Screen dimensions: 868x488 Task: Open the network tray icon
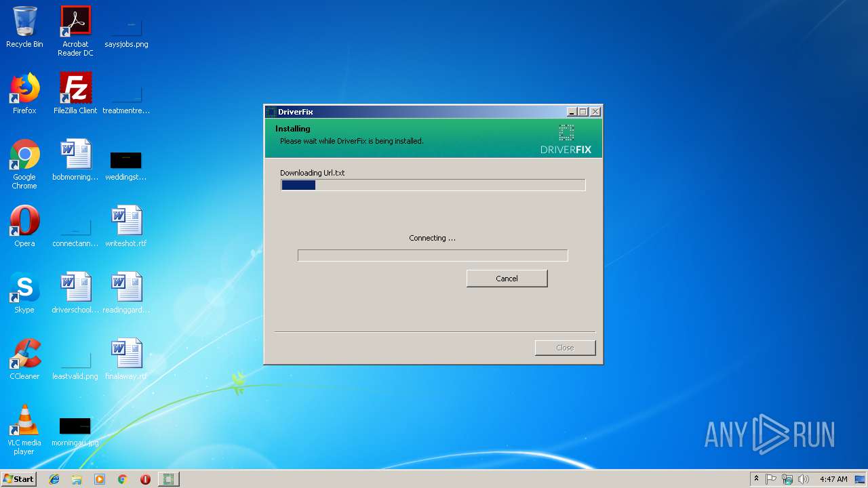(x=787, y=479)
